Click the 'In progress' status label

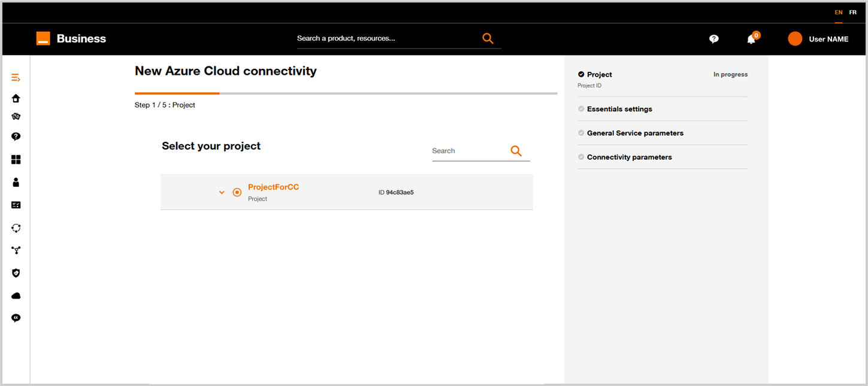click(730, 75)
